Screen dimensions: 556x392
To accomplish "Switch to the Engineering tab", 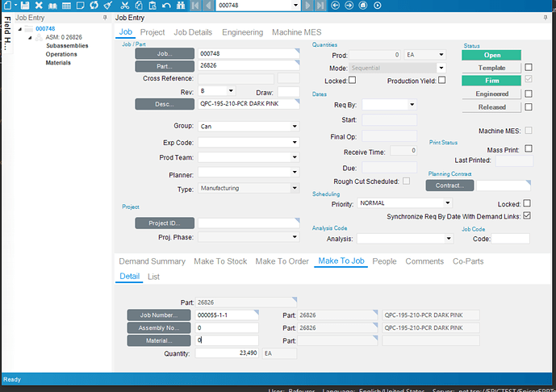I will 243,32.
